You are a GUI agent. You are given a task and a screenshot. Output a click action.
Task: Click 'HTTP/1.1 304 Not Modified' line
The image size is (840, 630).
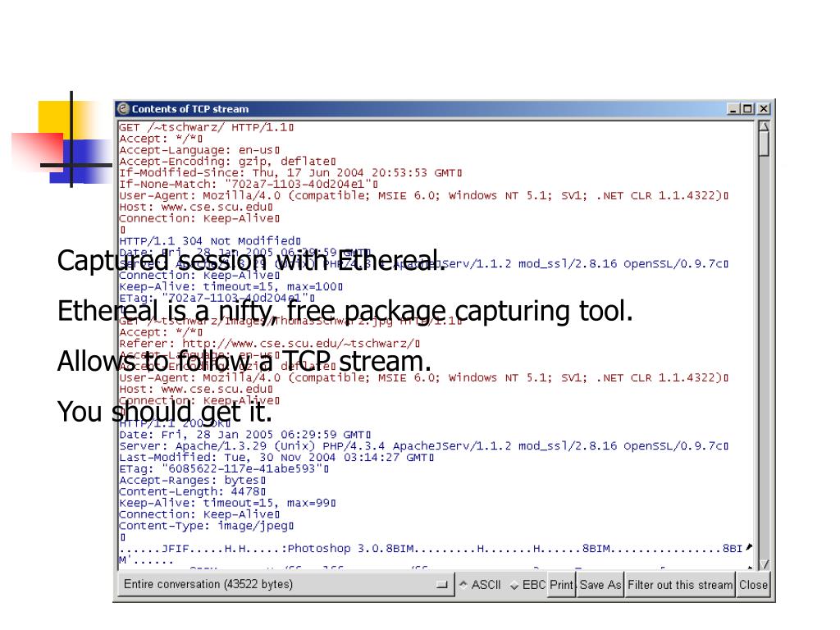[x=210, y=241]
